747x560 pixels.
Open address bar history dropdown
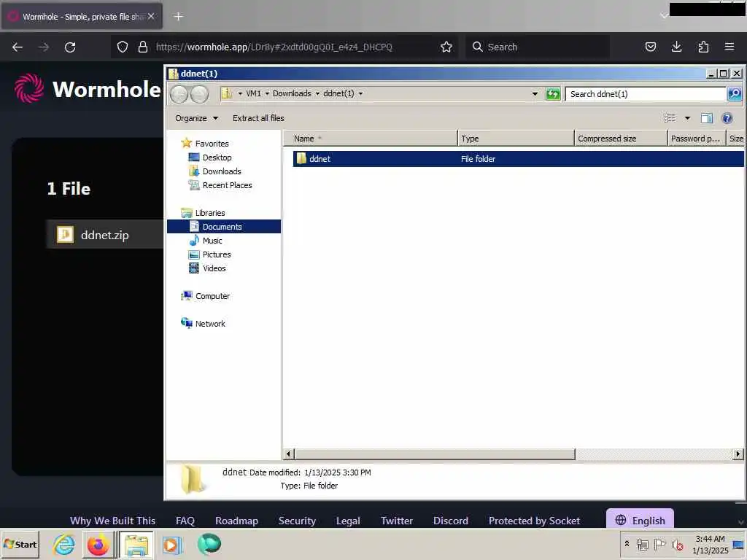(535, 94)
